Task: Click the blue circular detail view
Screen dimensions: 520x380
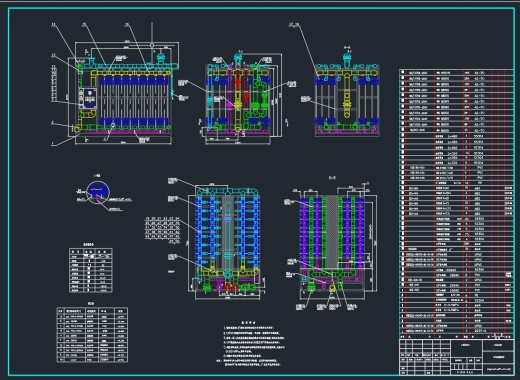Action: [98, 192]
